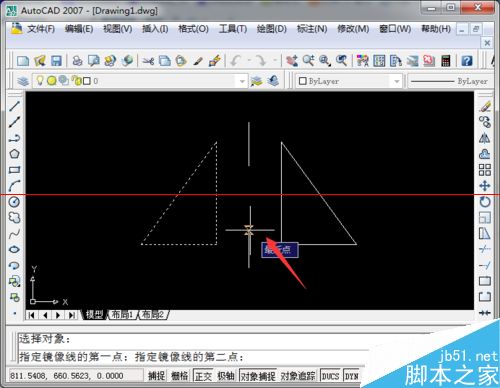Activate the Rotate tool
The image size is (500, 388).
(x=485, y=202)
